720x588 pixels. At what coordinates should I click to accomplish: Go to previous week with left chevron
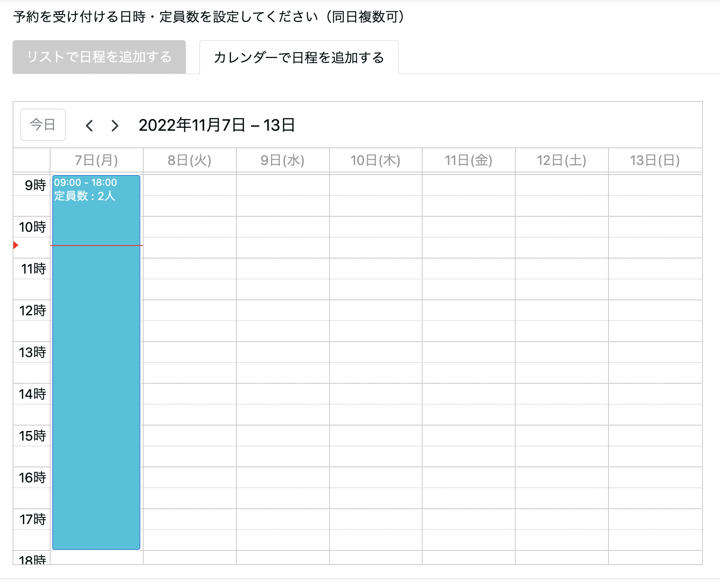(89, 125)
